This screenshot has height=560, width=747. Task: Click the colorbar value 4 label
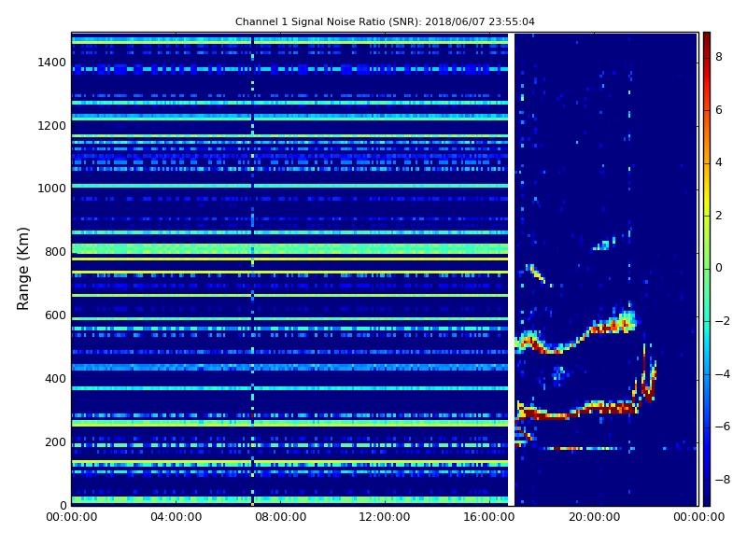point(719,162)
